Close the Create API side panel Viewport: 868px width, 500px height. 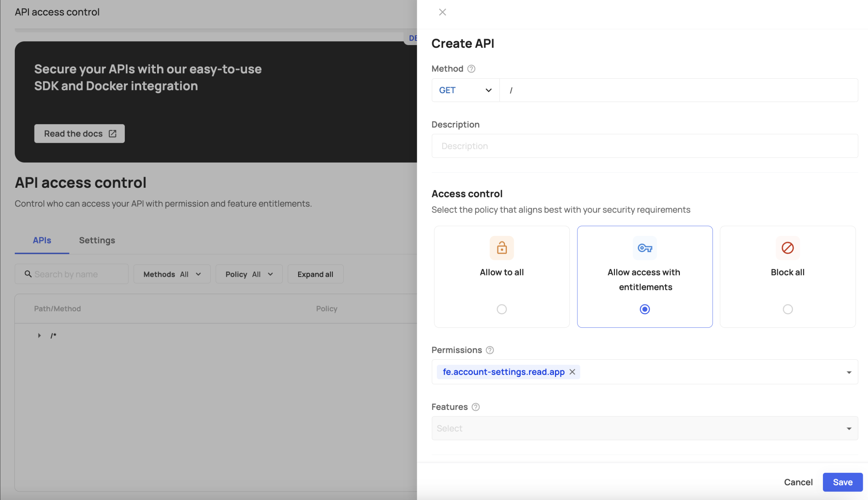point(442,12)
